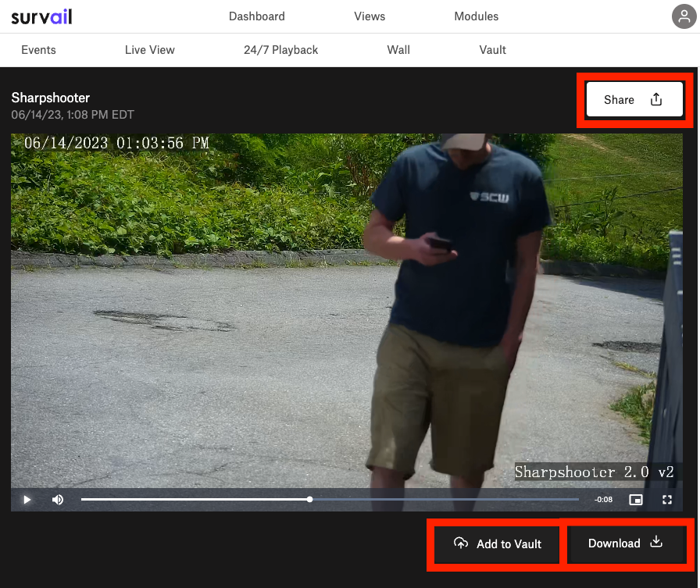Expand the video to fullscreen
The width and height of the screenshot is (700, 588).
pyautogui.click(x=667, y=500)
